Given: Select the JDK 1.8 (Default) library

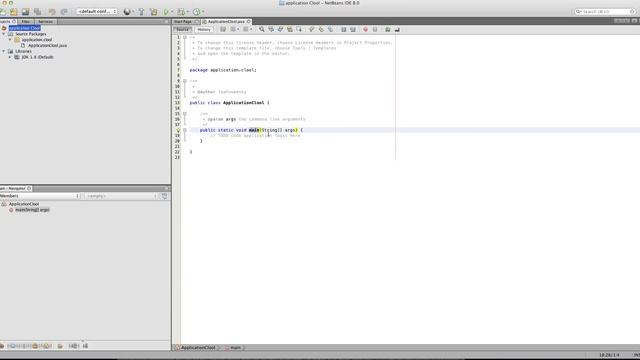Looking at the screenshot, I should [37, 57].
